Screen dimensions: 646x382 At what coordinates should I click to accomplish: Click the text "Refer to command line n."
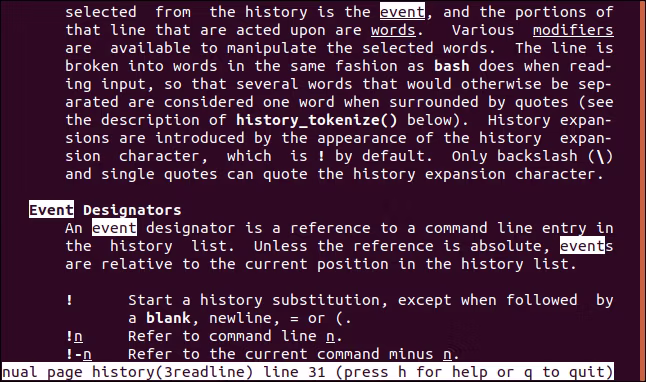click(x=235, y=336)
